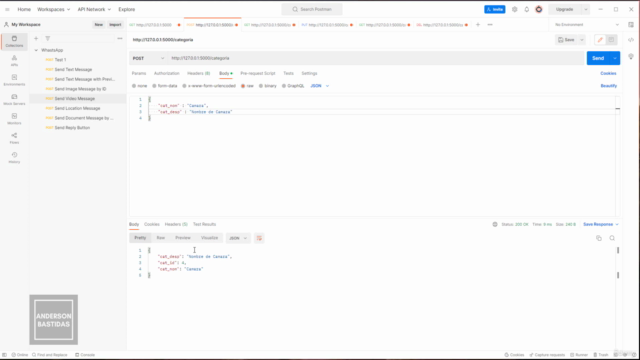
Task: Copy response with the copy icon
Action: [x=599, y=238]
